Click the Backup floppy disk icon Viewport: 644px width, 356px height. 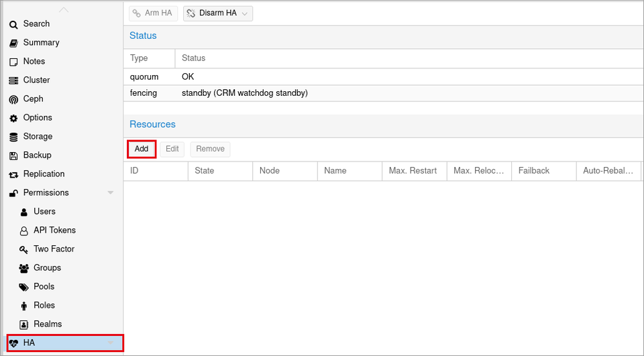point(13,156)
